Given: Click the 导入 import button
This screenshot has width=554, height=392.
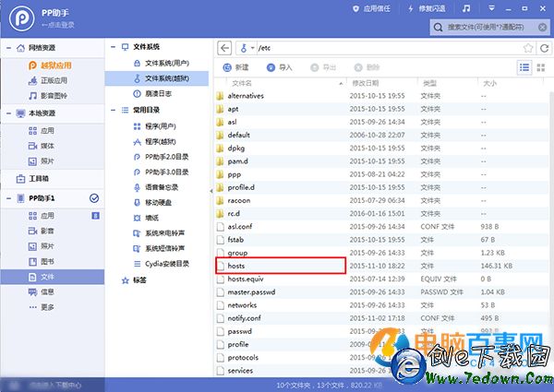Looking at the screenshot, I should (280, 67).
